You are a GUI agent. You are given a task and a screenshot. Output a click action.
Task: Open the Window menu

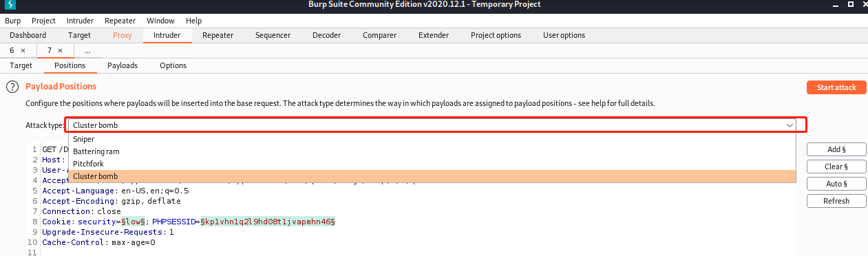(160, 21)
